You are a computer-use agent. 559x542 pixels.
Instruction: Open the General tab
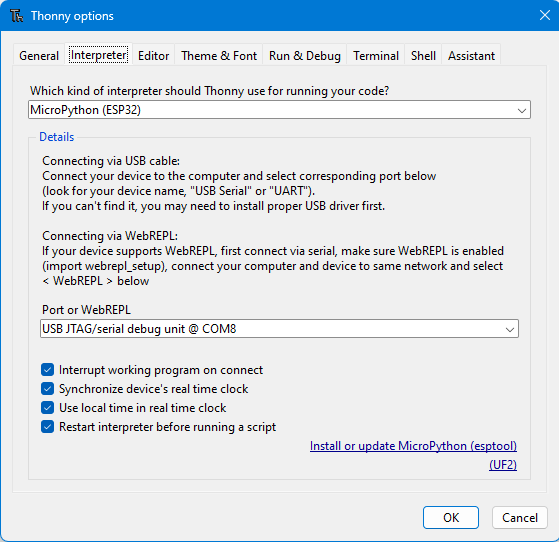pos(39,56)
